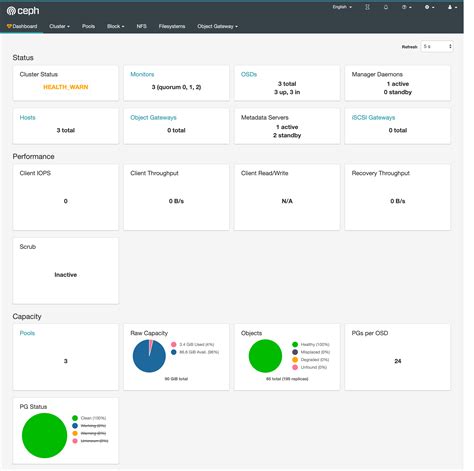Click the PGs per OSD value 24
Viewport: 474px width, 471px height.
398,361
